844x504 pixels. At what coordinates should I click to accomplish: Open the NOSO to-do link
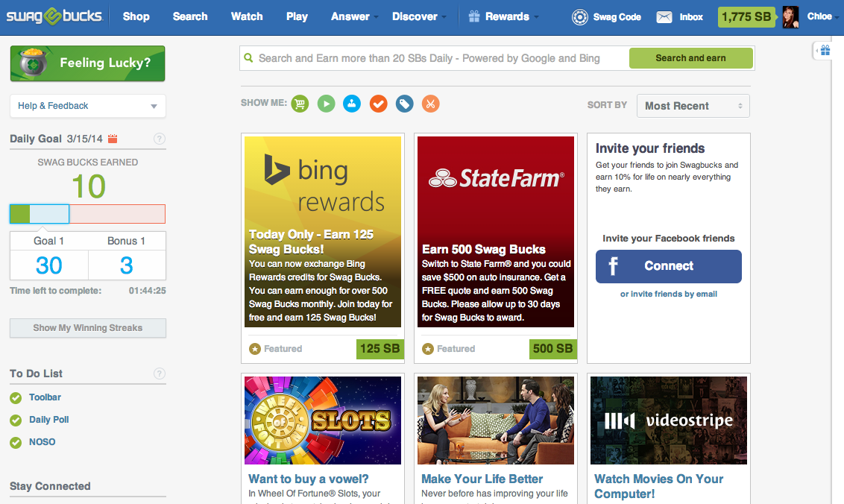pyautogui.click(x=42, y=442)
